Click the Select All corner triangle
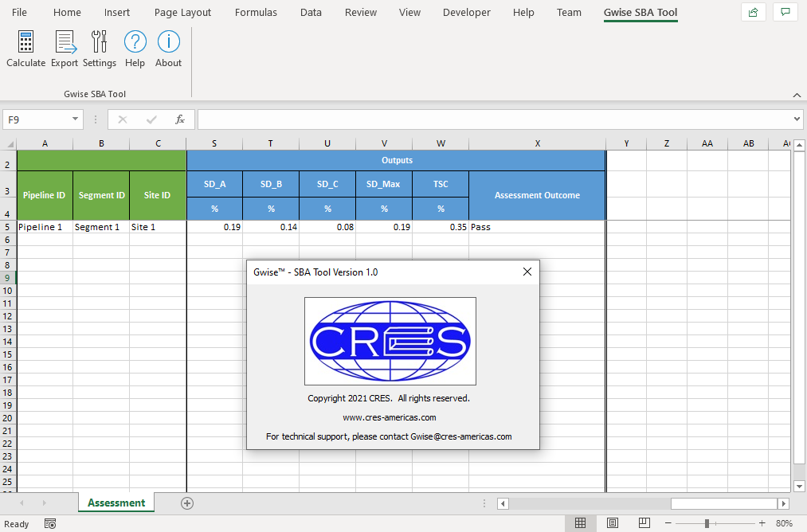Viewport: 807px width, 532px height. [9, 143]
